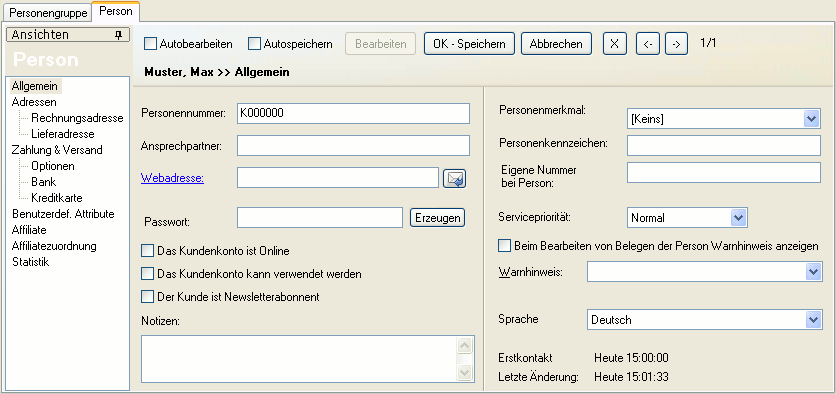Enable the Autobearbeiten checkbox
Viewport: 836px width, 394px height.
pyautogui.click(x=150, y=44)
